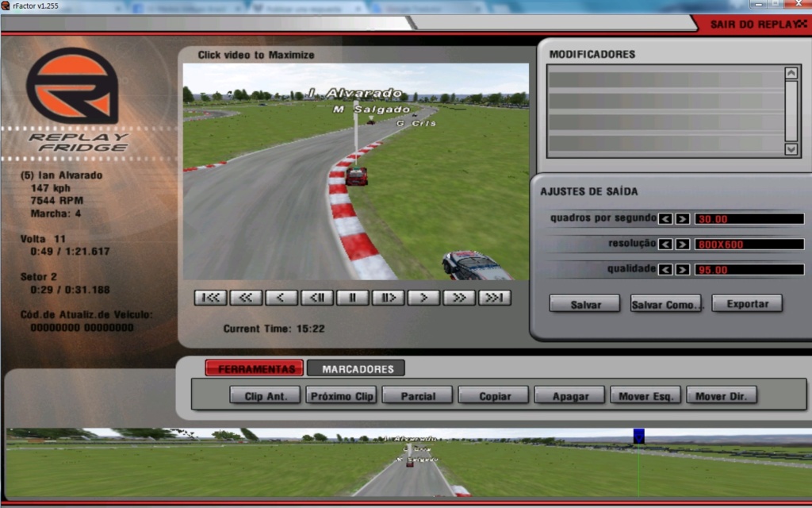Screen dimensions: 812x508
Task: Click the timeline filmstrip preview at the bottom
Action: click(408, 463)
